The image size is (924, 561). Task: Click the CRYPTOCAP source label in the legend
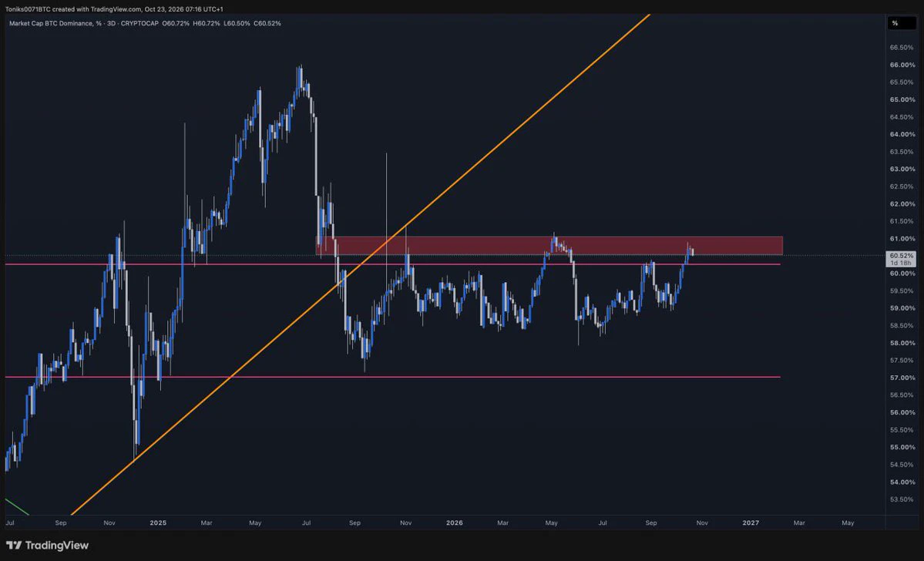click(139, 24)
